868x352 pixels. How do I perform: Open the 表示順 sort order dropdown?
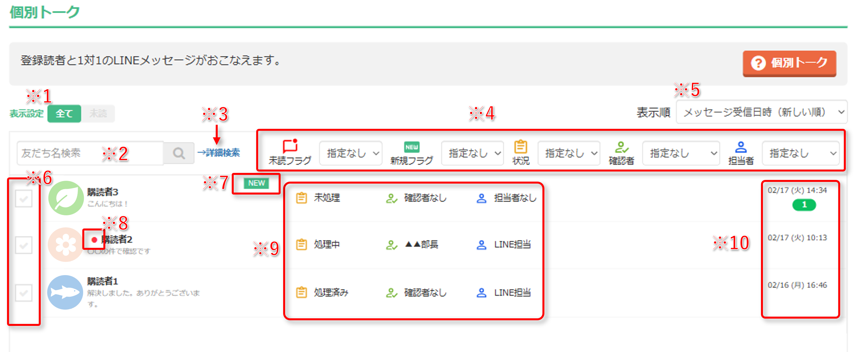[761, 112]
